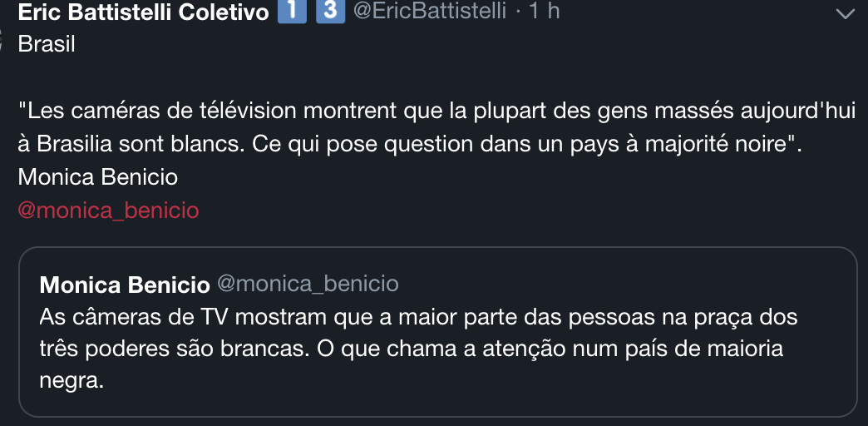The width and height of the screenshot is (868, 426).
Task: Click the Portuguese line 'As câmeras de TV mostram'
Action: [418, 318]
